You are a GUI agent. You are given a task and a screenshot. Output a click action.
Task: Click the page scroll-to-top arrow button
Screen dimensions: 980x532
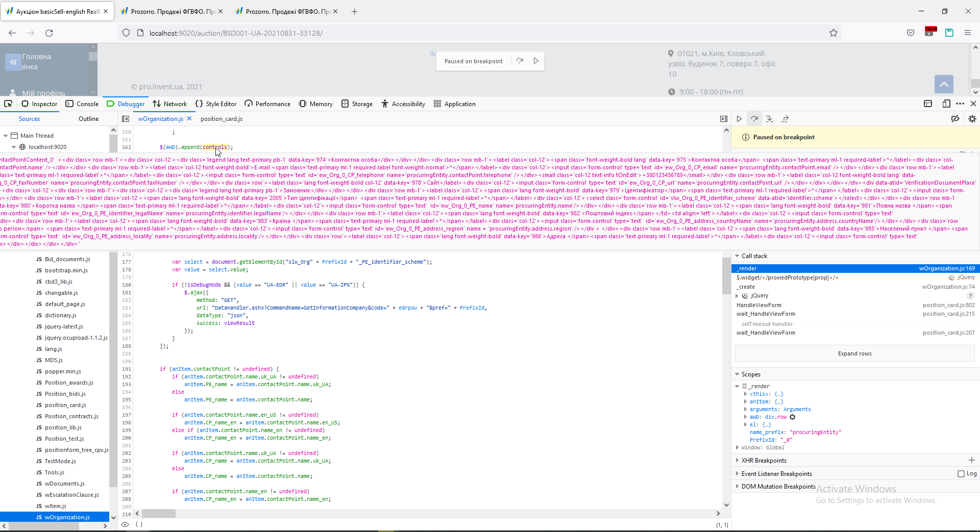(944, 84)
